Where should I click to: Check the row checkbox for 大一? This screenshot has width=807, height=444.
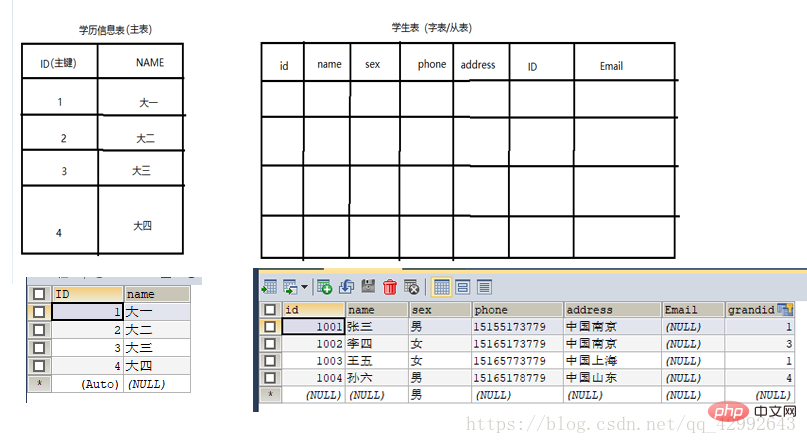click(x=39, y=312)
